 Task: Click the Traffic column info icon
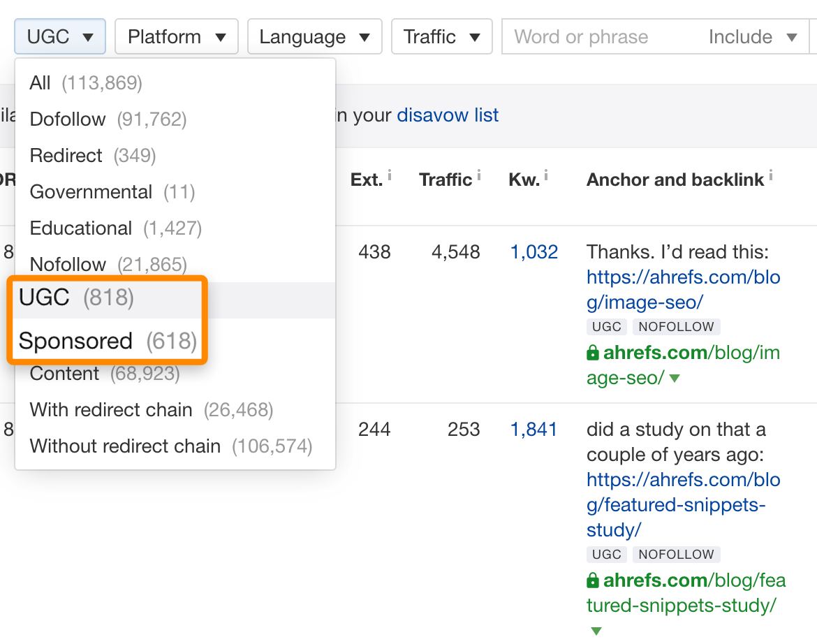pyautogui.click(x=479, y=176)
